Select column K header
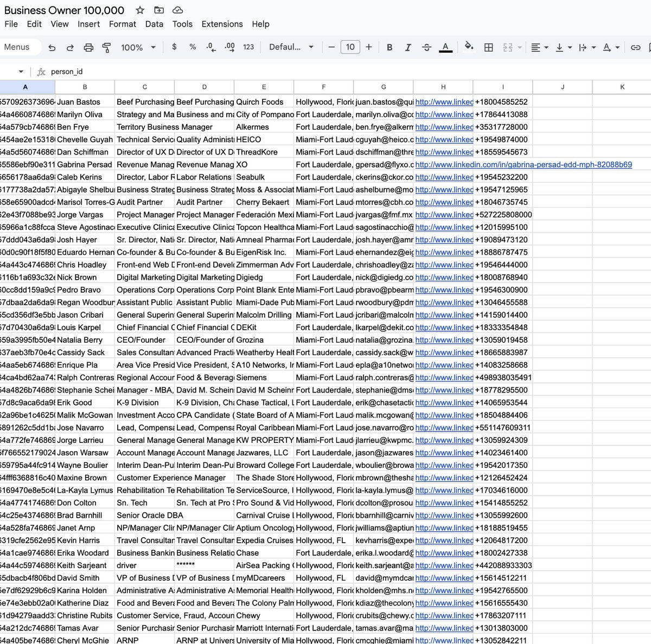The image size is (651, 644). (622, 87)
